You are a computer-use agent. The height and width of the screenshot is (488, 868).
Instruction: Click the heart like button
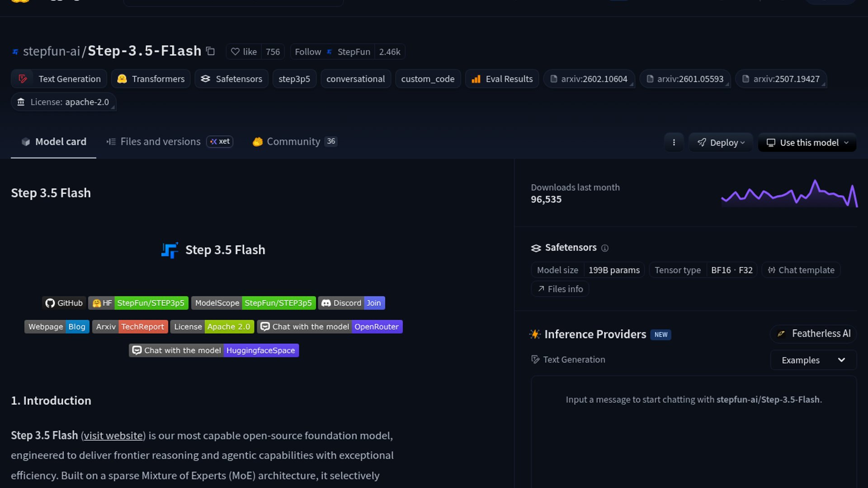pyautogui.click(x=244, y=52)
